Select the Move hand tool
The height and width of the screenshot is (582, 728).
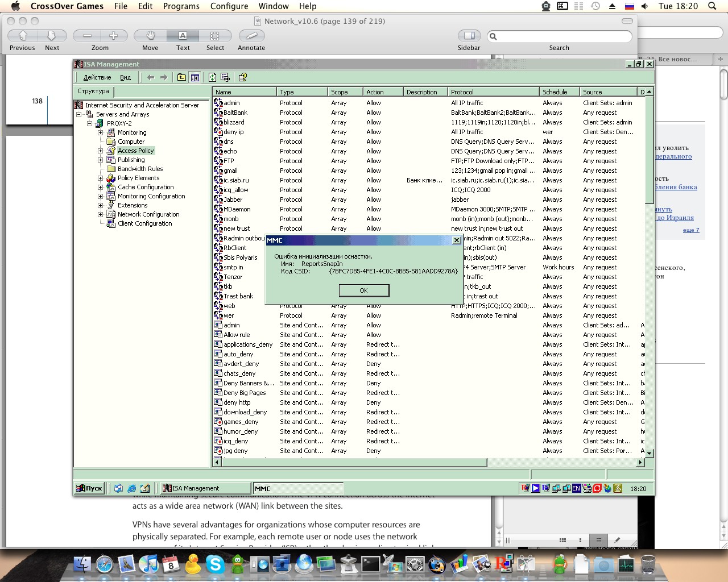[x=150, y=36]
